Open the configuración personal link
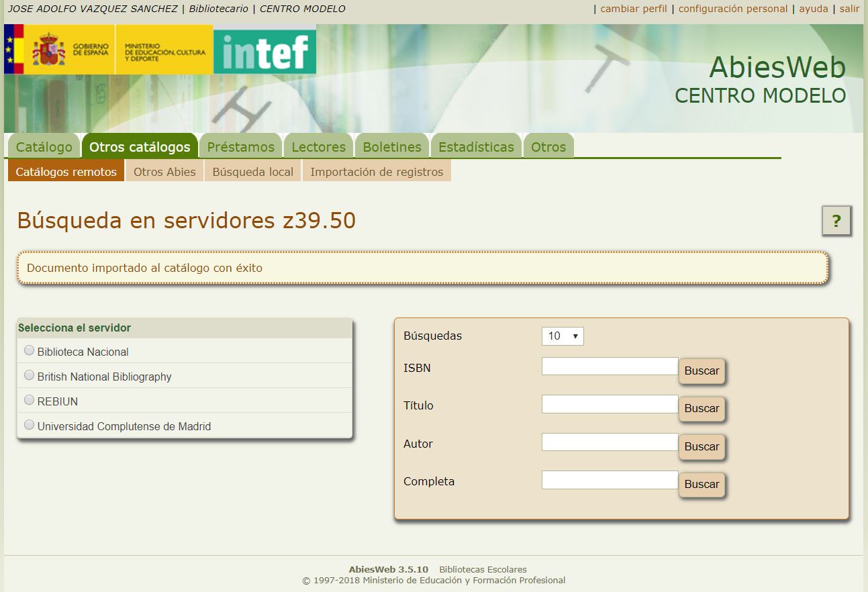Screen dimensions: 868x592 733,9
